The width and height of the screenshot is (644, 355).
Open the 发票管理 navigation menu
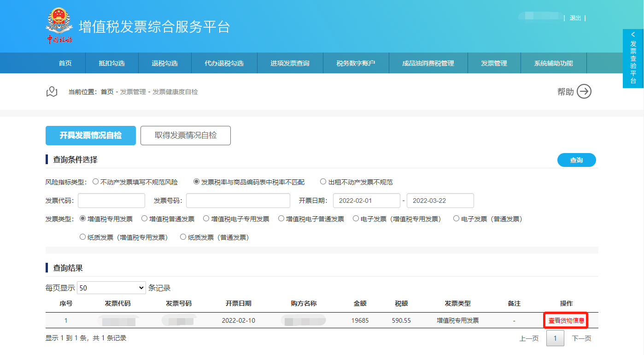click(x=494, y=63)
